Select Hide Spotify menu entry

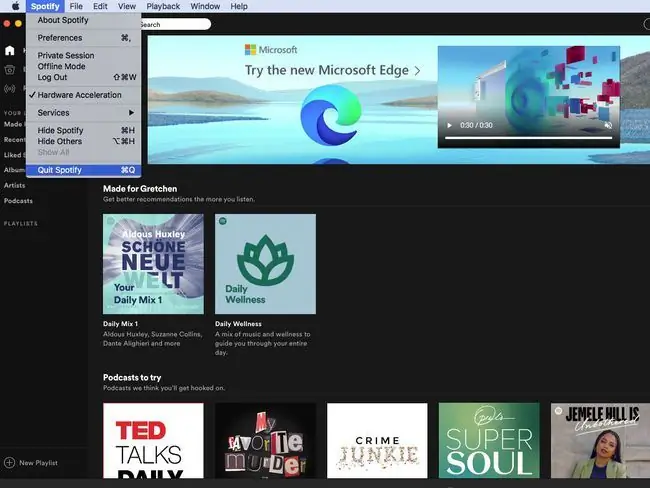[x=83, y=130]
